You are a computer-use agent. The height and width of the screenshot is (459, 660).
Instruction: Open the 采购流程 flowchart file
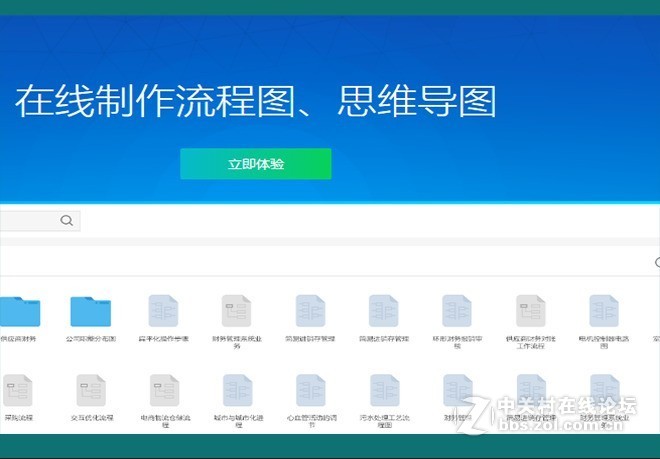click(x=18, y=390)
